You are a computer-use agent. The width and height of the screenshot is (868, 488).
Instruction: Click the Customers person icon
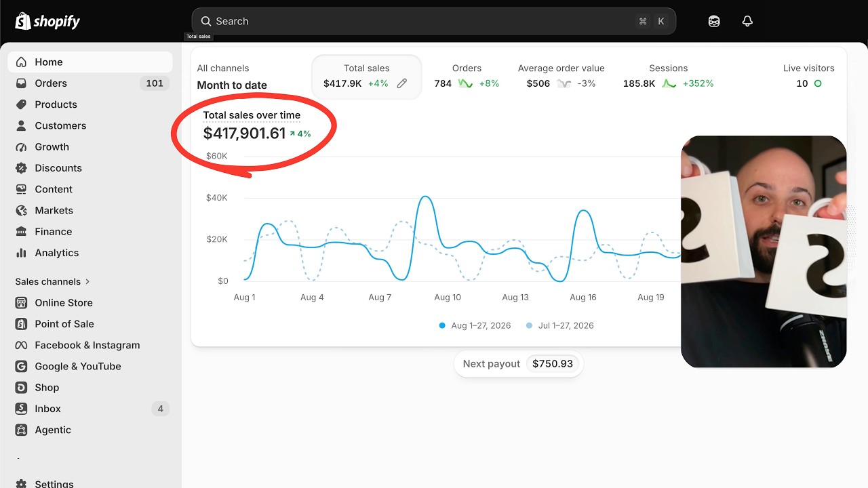[22, 125]
